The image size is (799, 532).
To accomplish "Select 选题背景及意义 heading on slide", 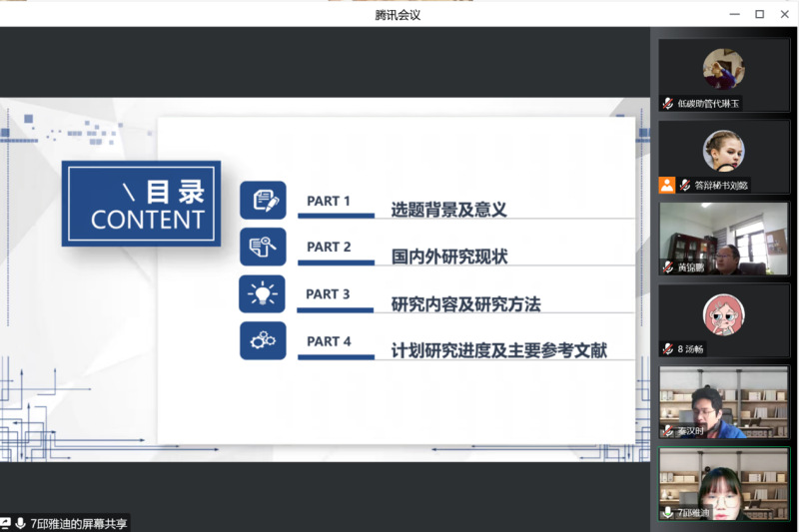I will point(449,210).
